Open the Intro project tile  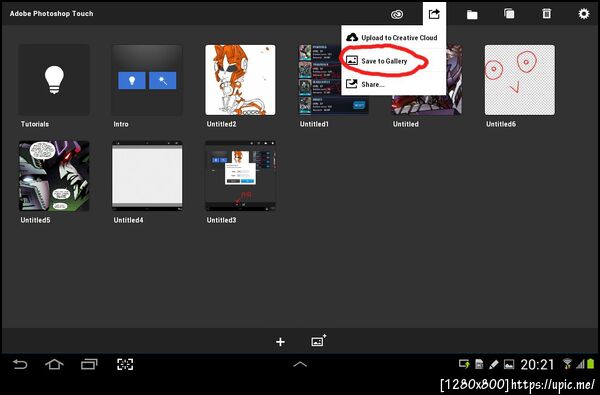point(147,80)
